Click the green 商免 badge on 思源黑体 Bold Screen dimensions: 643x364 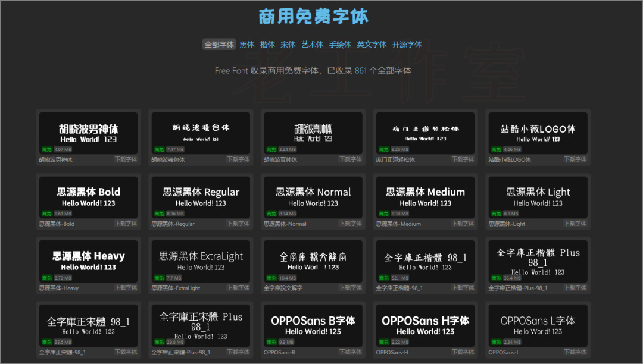[x=47, y=214]
